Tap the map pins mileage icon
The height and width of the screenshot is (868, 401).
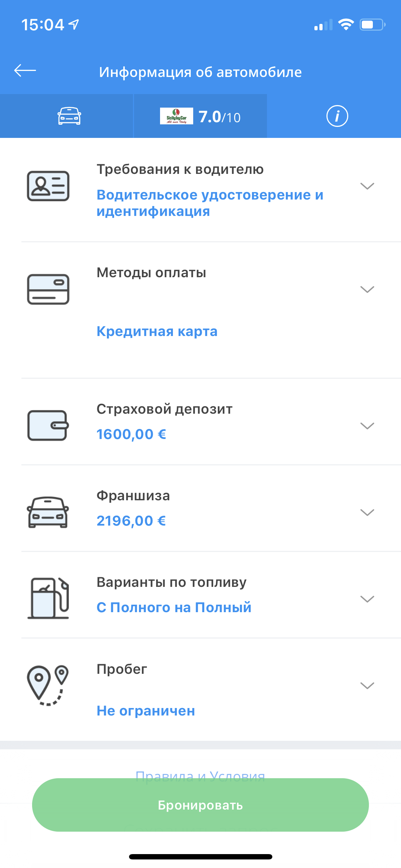tap(48, 685)
